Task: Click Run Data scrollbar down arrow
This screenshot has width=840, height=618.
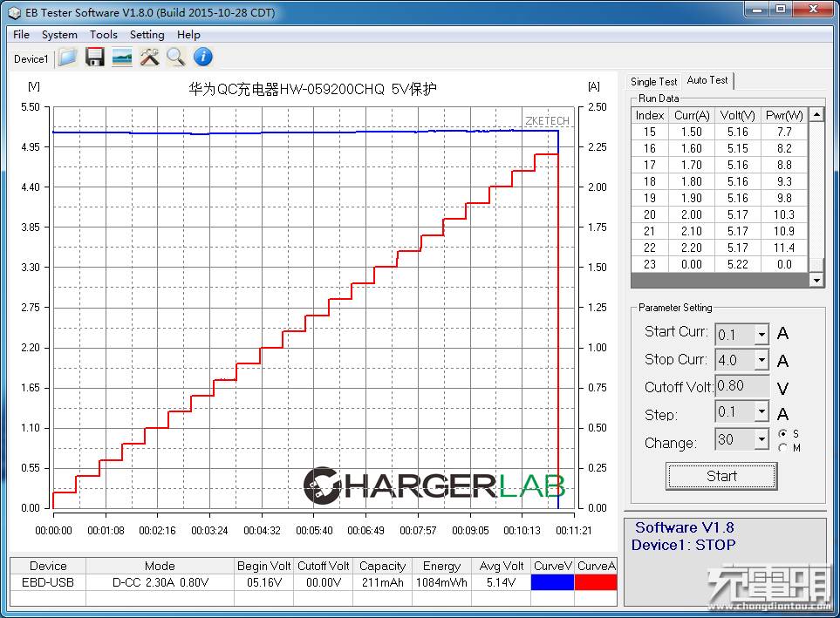Action: (x=816, y=280)
